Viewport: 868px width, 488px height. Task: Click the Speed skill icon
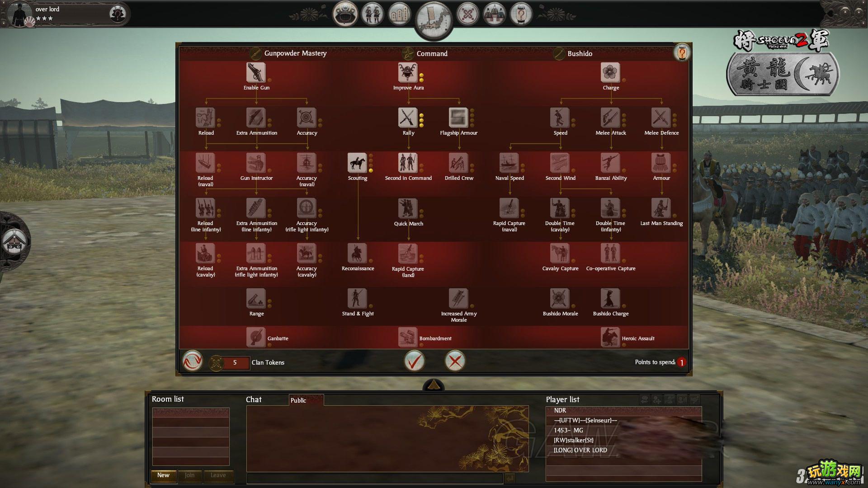[x=560, y=117]
